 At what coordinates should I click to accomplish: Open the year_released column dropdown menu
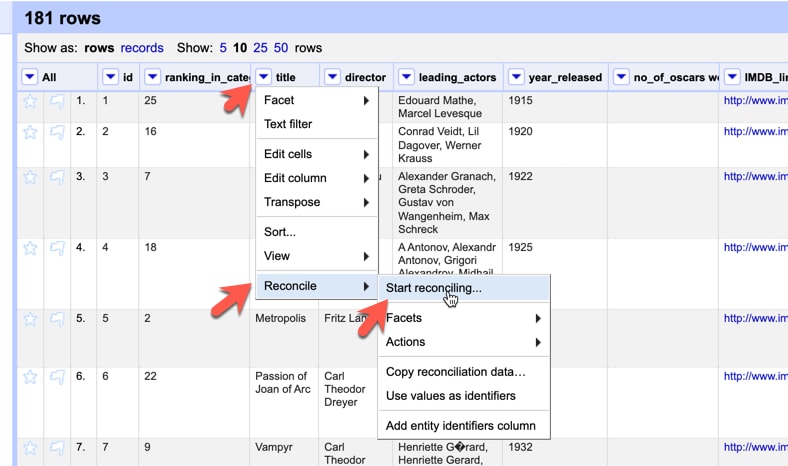click(x=516, y=77)
